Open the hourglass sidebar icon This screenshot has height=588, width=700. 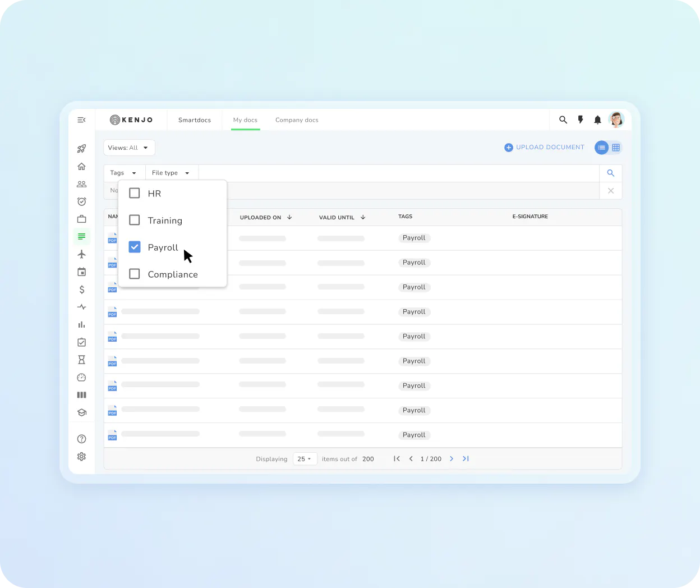81,360
